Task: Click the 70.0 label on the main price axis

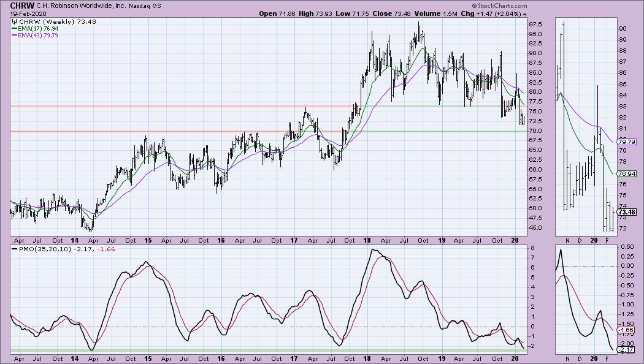Action: point(535,131)
